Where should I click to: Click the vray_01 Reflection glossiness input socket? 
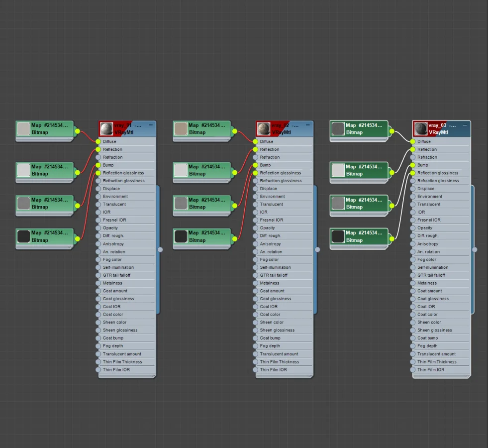(98, 173)
